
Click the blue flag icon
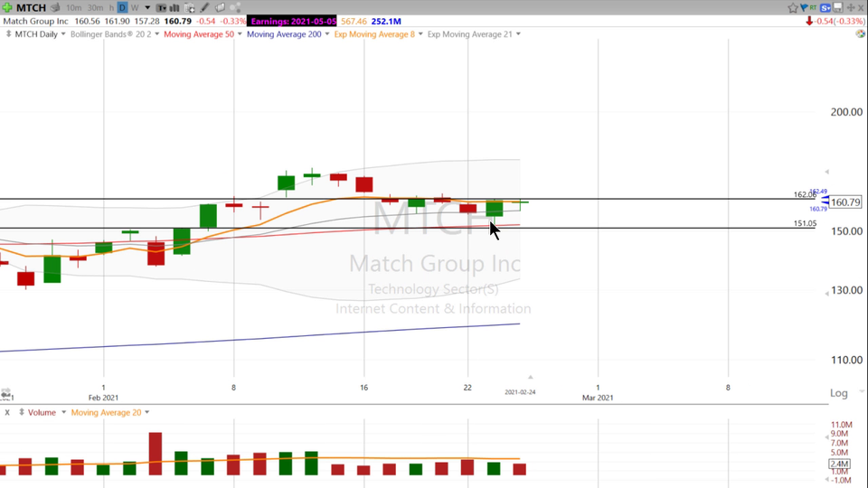pyautogui.click(x=804, y=8)
